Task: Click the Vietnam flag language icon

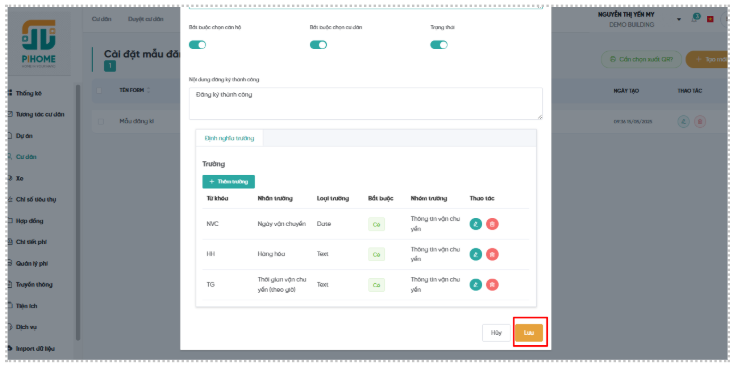Action: 710,19
